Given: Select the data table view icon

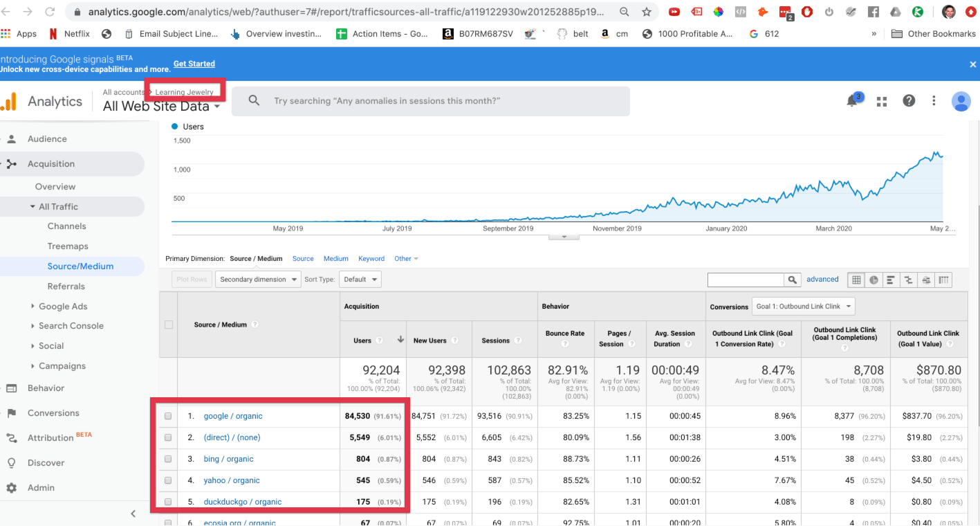Looking at the screenshot, I should pos(856,280).
